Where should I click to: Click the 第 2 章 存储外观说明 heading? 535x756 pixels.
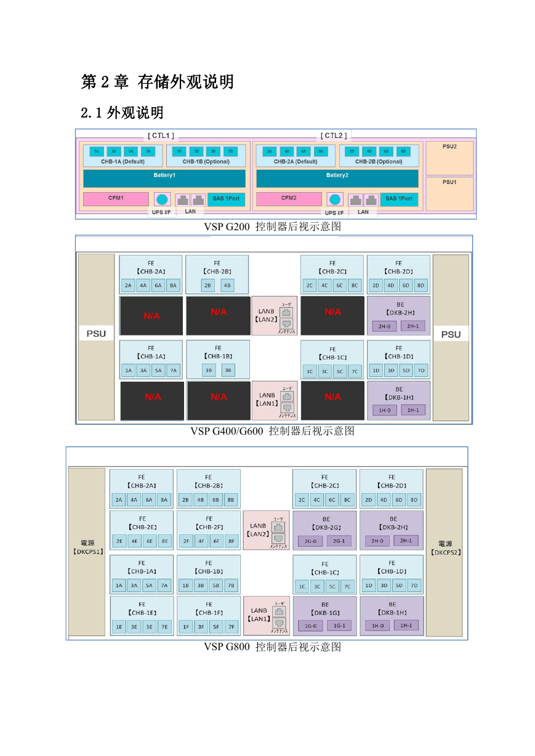[x=158, y=82]
